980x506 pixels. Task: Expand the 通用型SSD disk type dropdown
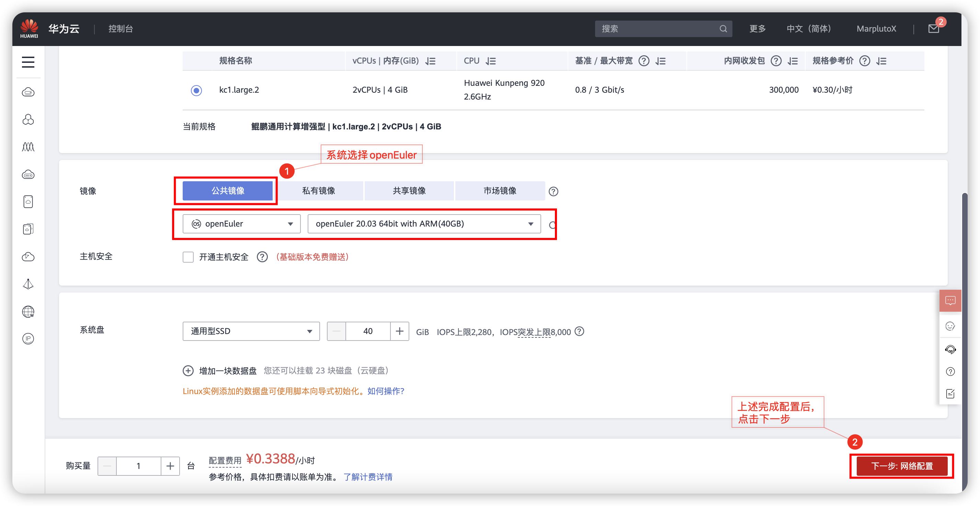coord(251,331)
